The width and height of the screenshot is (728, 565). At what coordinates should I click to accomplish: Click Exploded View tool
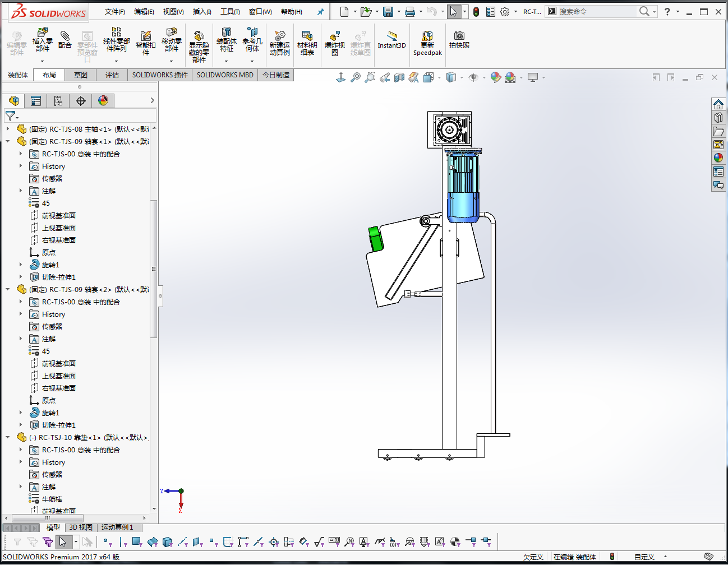pos(334,44)
